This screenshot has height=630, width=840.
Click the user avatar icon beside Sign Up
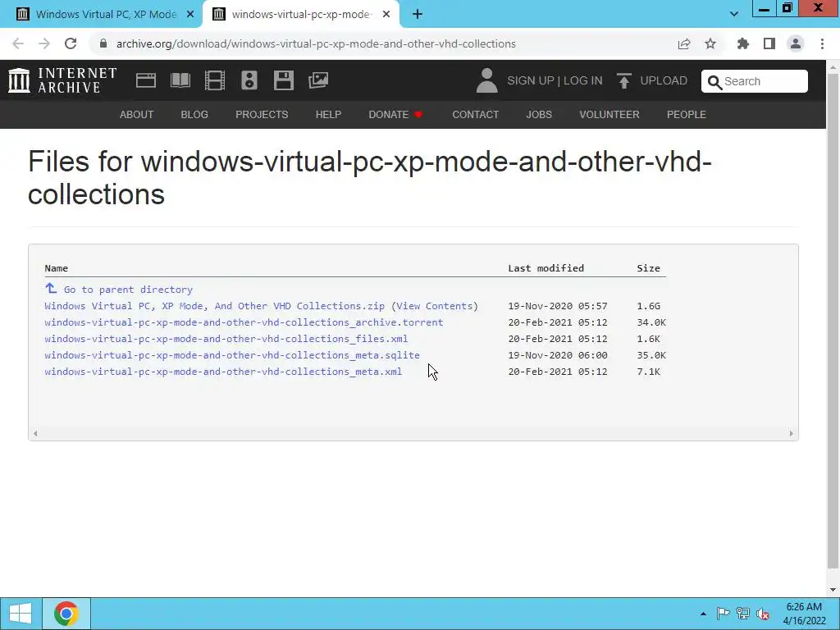[487, 80]
